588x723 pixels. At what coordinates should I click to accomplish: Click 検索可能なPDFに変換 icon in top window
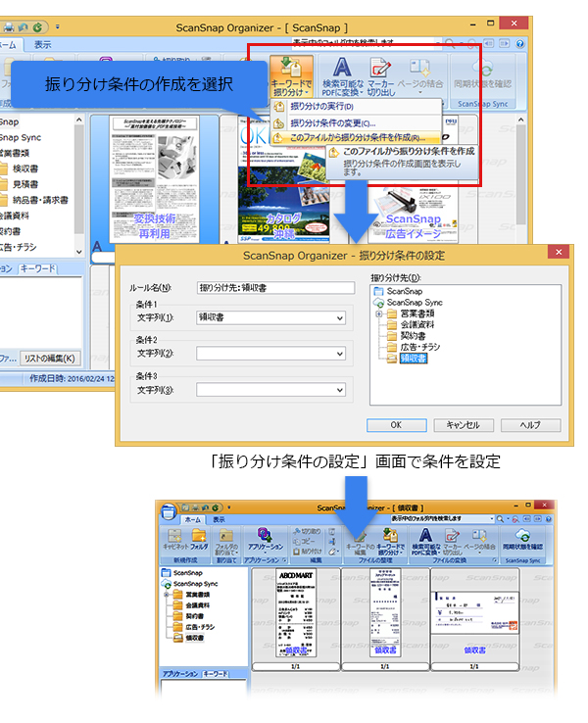point(342,76)
